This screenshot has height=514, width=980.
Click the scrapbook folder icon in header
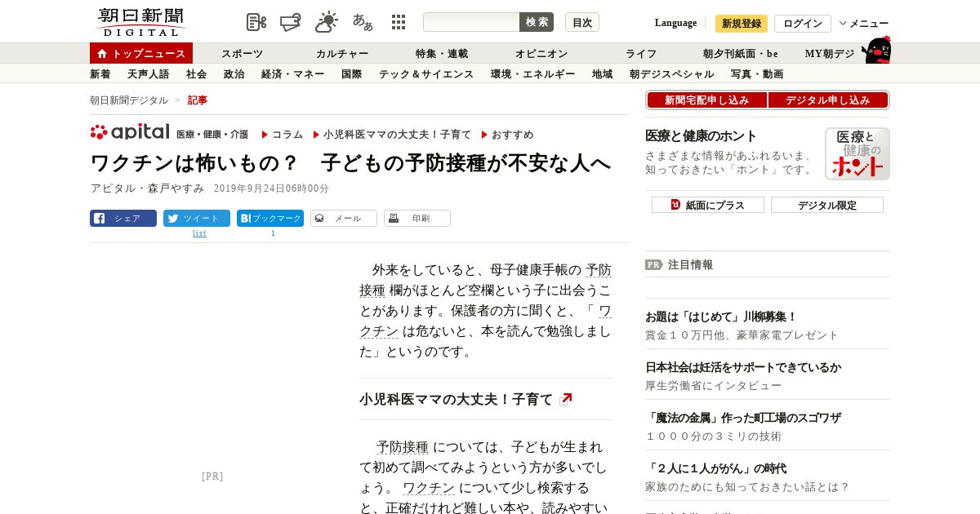click(x=291, y=22)
